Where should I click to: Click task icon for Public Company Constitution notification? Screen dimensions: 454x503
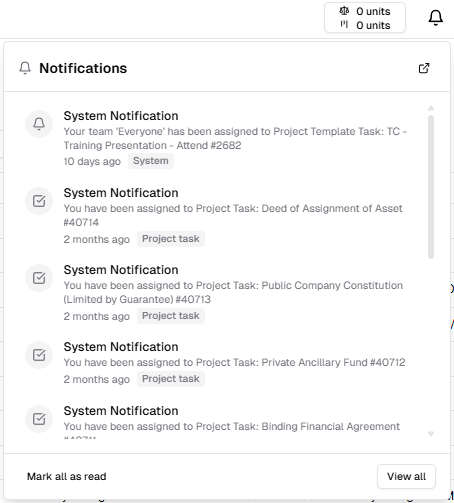click(x=39, y=278)
